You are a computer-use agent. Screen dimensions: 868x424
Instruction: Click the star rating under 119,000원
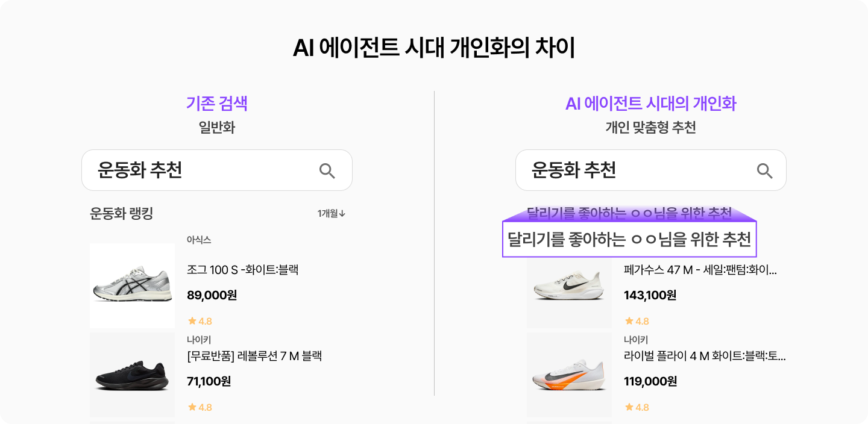[637, 407]
